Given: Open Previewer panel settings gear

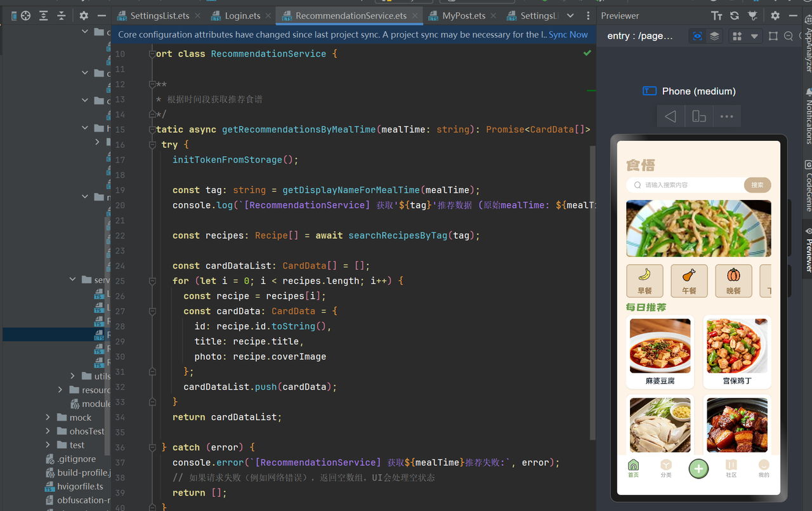Looking at the screenshot, I should pyautogui.click(x=775, y=16).
